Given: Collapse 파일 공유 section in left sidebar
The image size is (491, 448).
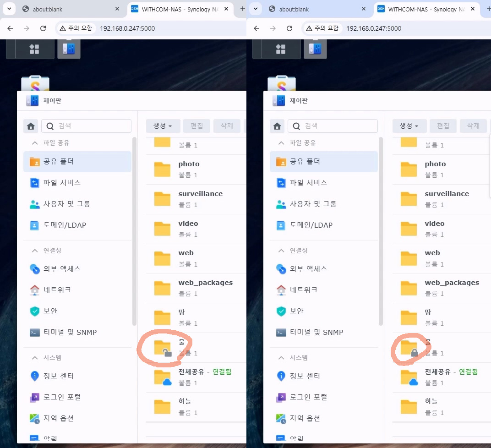Looking at the screenshot, I should 35,143.
